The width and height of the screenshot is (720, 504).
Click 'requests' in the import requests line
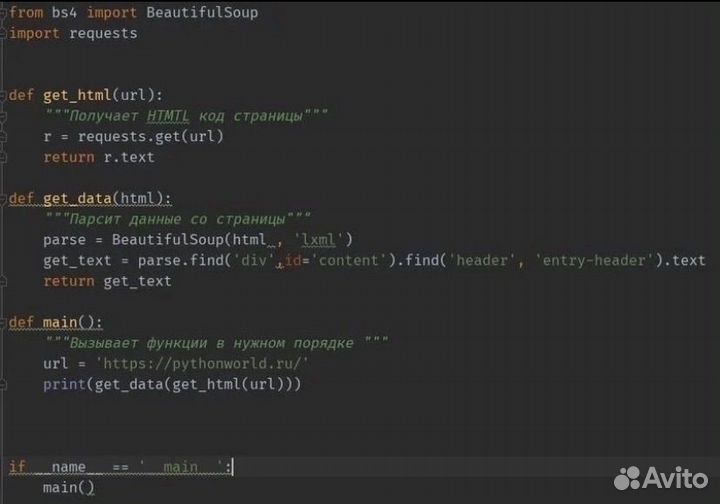click(103, 34)
